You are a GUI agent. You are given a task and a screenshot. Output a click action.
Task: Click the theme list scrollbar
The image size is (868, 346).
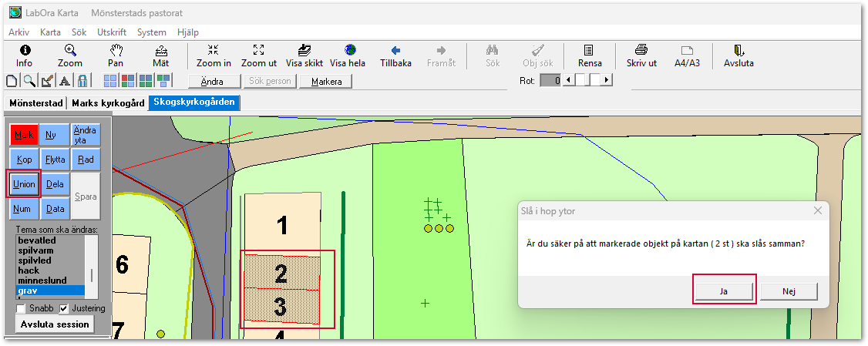coord(92,267)
